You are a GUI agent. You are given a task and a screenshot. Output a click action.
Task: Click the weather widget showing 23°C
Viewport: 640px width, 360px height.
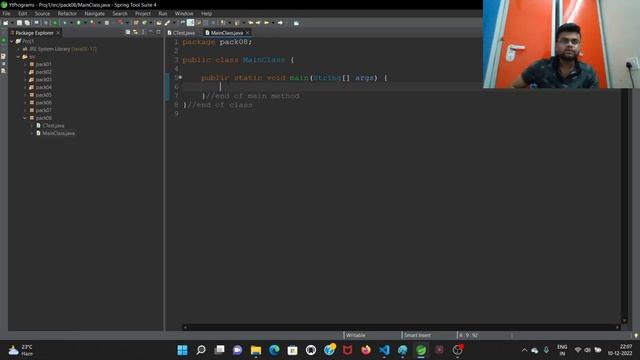20,350
